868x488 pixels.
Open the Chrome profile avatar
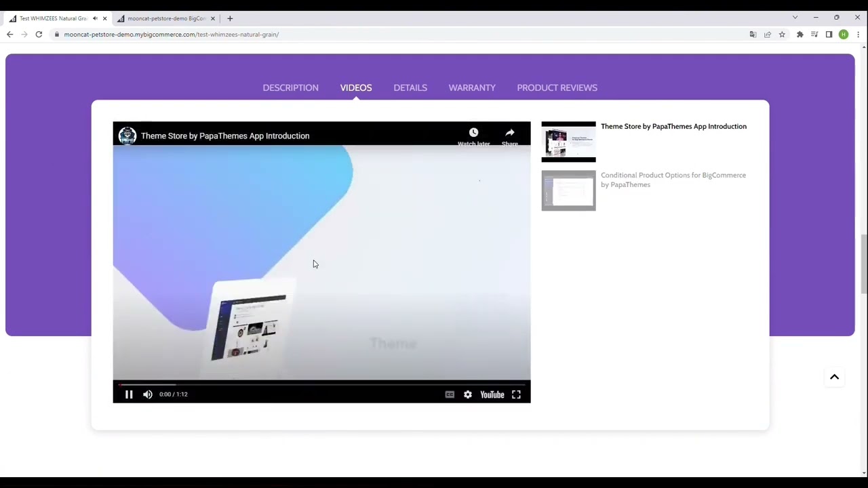tap(844, 35)
